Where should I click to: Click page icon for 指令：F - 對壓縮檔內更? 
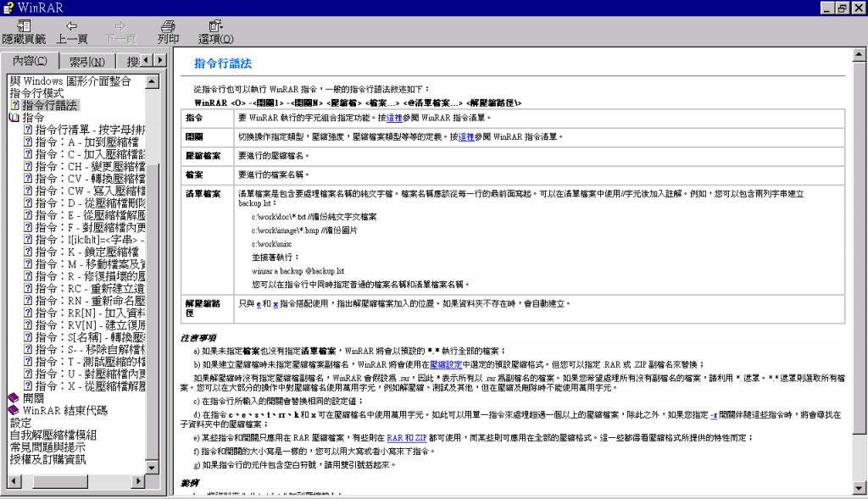[28, 227]
